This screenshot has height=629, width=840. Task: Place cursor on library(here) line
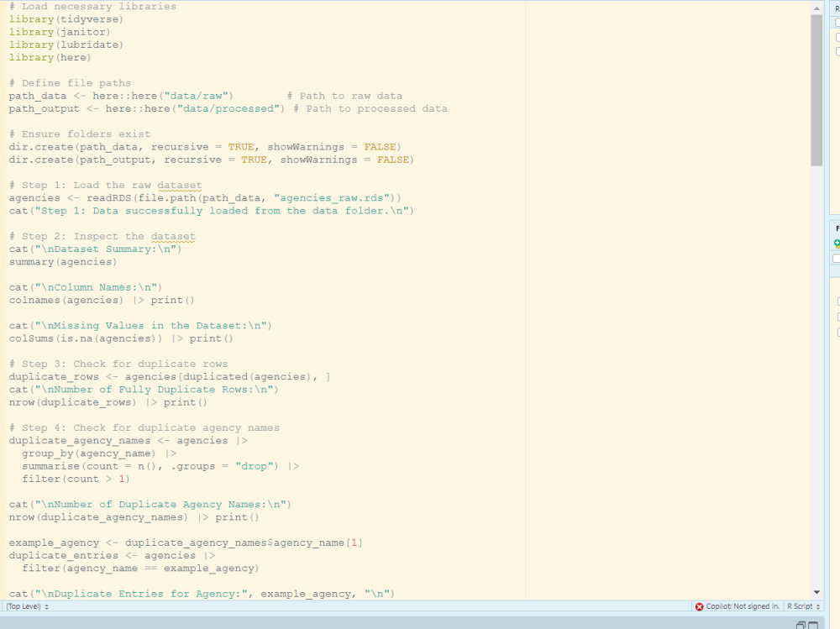(x=50, y=57)
